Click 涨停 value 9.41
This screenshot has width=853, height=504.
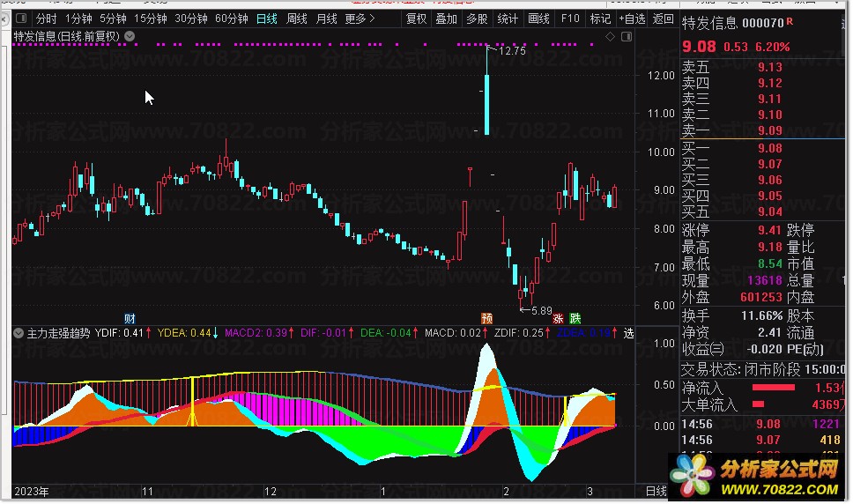pos(770,230)
